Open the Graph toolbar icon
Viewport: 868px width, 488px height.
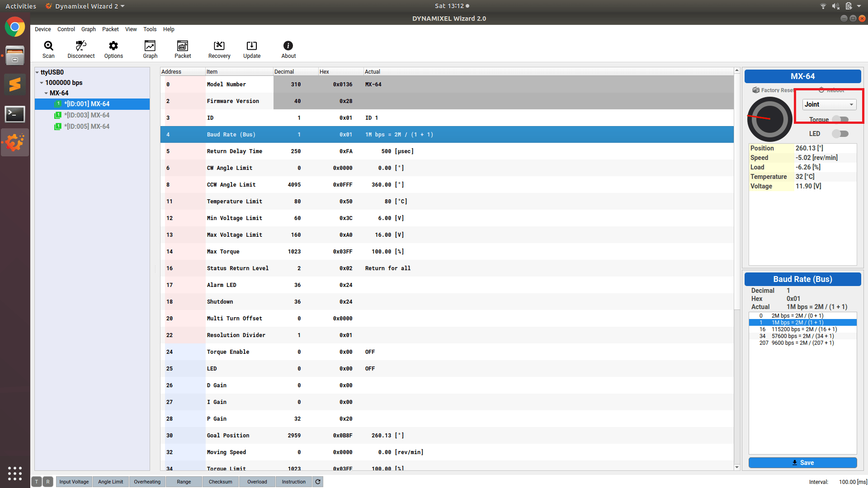click(150, 49)
